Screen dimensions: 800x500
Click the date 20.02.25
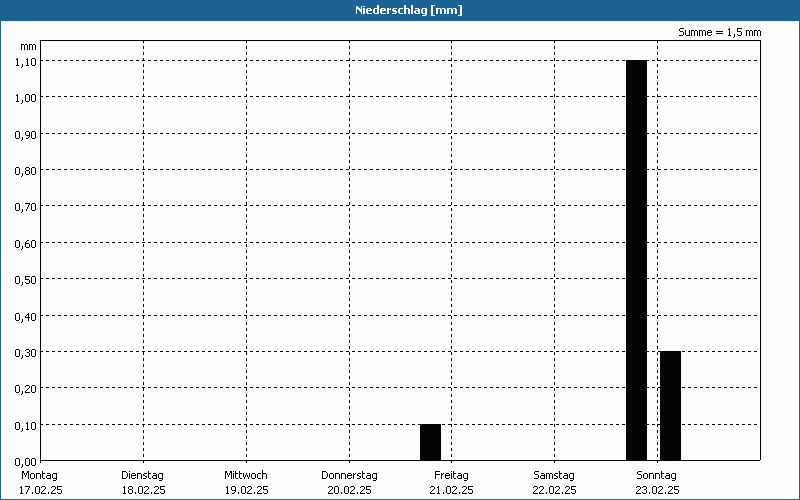[x=349, y=490]
